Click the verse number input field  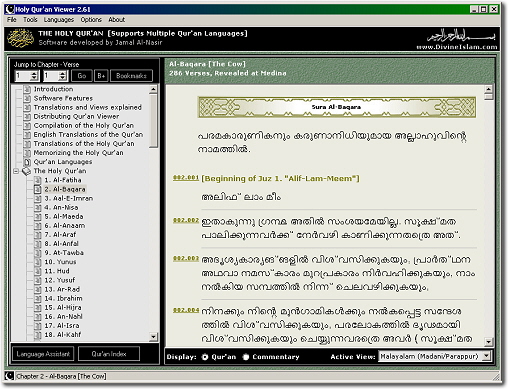tap(51, 76)
